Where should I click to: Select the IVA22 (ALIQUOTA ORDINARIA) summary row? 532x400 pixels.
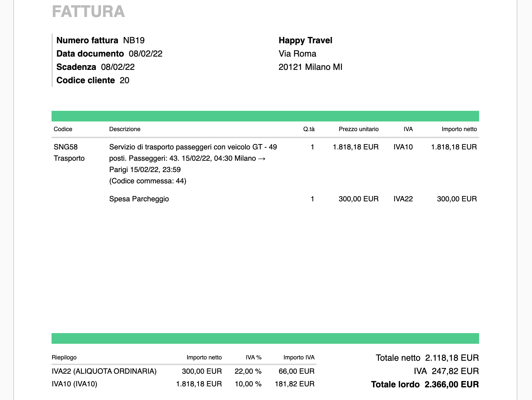click(104, 371)
